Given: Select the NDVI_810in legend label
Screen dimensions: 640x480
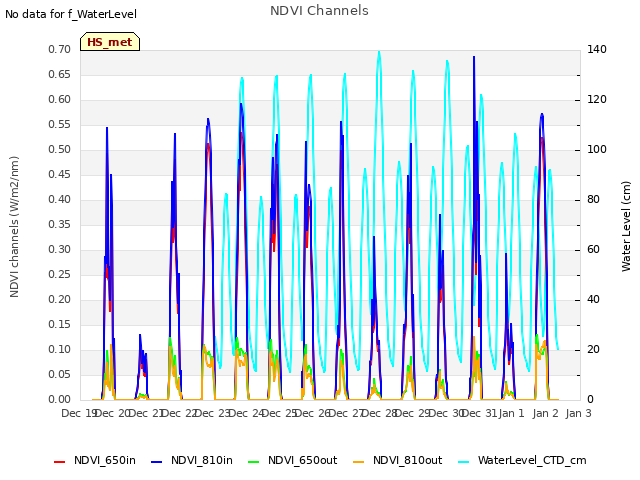Looking at the screenshot, I should click(x=202, y=460).
